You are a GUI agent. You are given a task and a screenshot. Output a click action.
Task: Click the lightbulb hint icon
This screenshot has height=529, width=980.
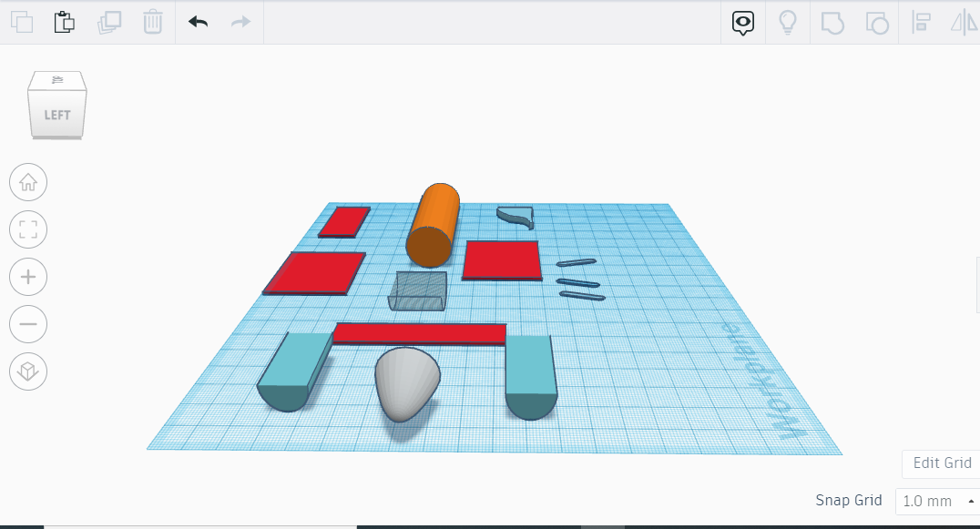pyautogui.click(x=787, y=22)
